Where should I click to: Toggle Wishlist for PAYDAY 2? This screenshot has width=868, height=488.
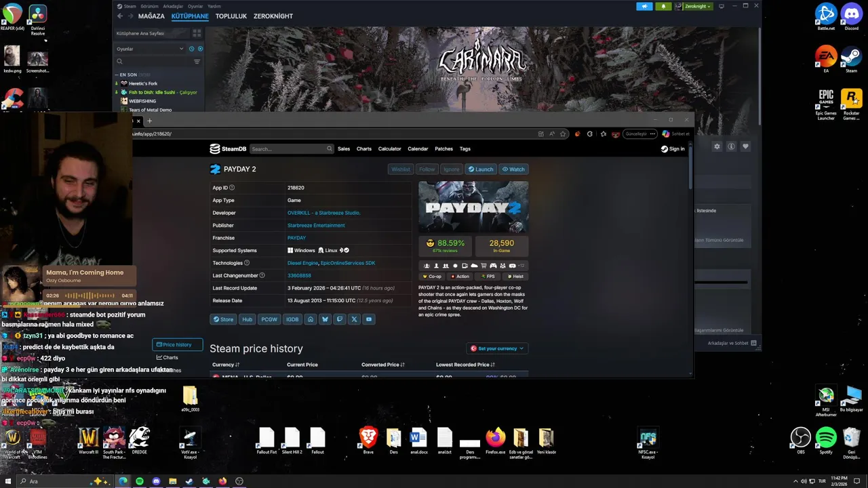coord(401,169)
